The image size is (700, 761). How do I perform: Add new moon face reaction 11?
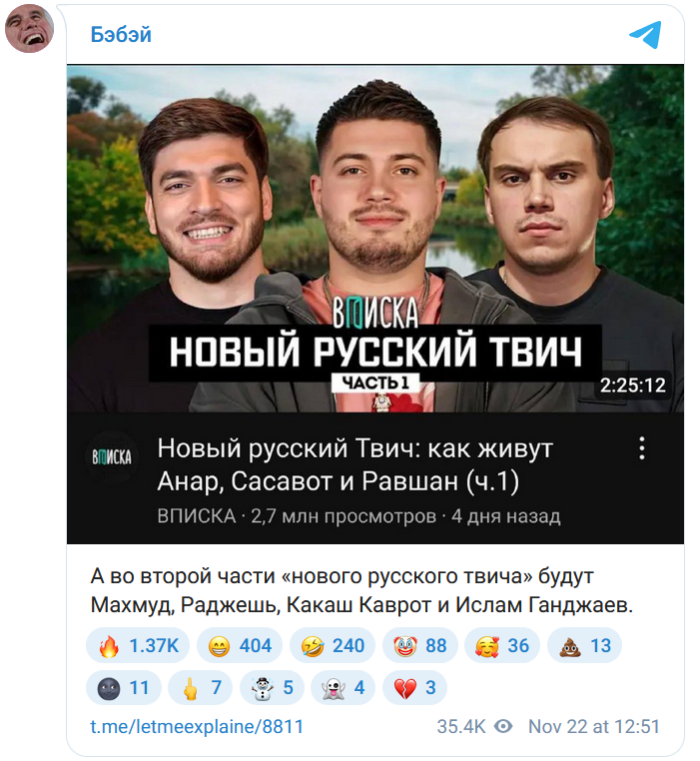(124, 688)
